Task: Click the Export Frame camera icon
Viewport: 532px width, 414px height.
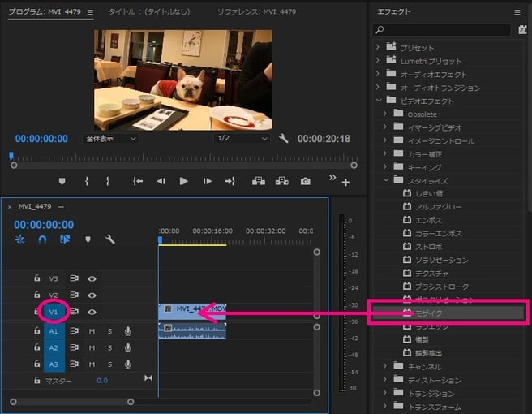Action: pos(305,181)
